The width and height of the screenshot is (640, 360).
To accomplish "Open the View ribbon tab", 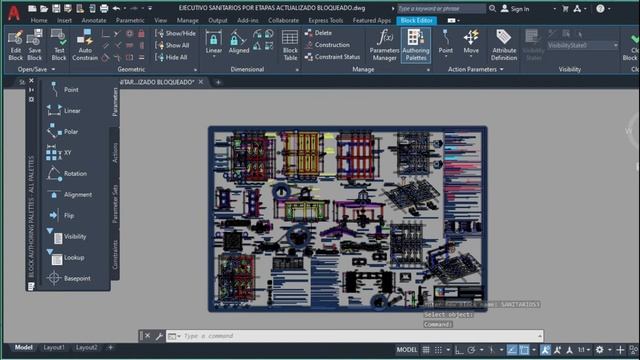I will click(160, 20).
